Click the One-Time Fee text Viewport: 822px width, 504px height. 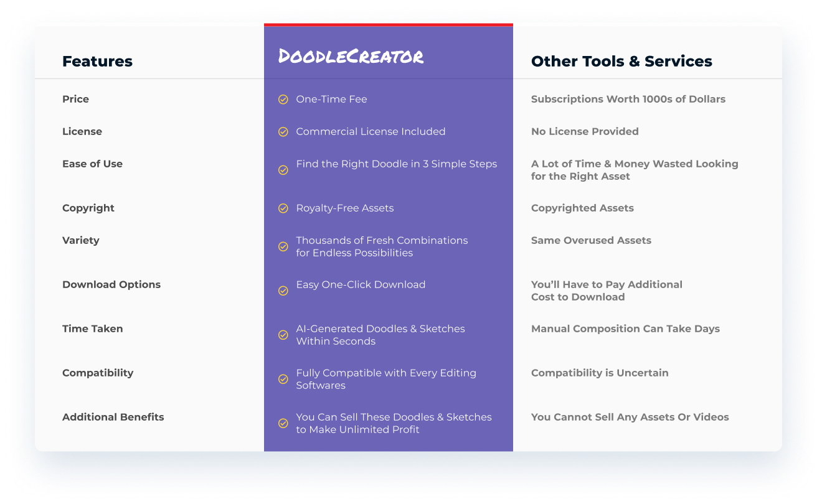(331, 99)
